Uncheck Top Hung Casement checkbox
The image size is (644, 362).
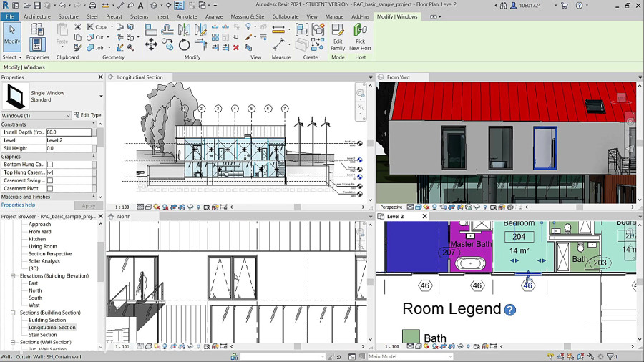[50, 172]
